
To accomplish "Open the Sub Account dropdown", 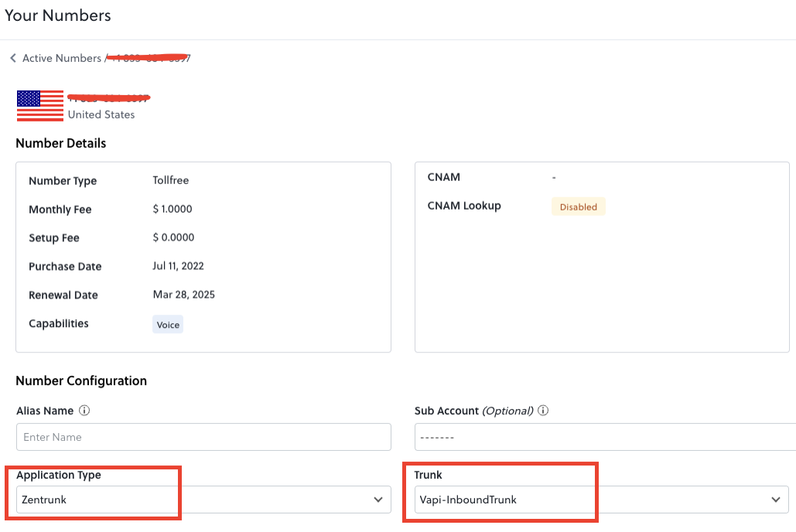I will (x=603, y=437).
